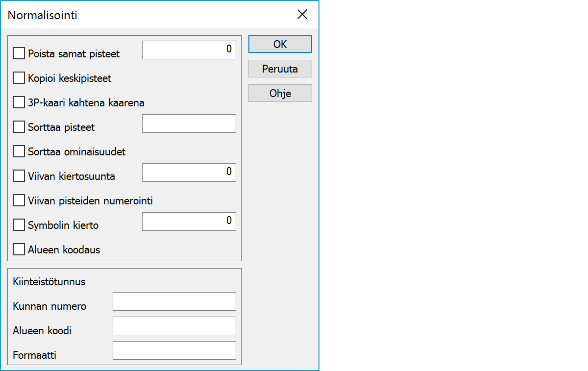The width and height of the screenshot is (588, 371).
Task: Click the Formaatti input field
Action: [174, 350]
